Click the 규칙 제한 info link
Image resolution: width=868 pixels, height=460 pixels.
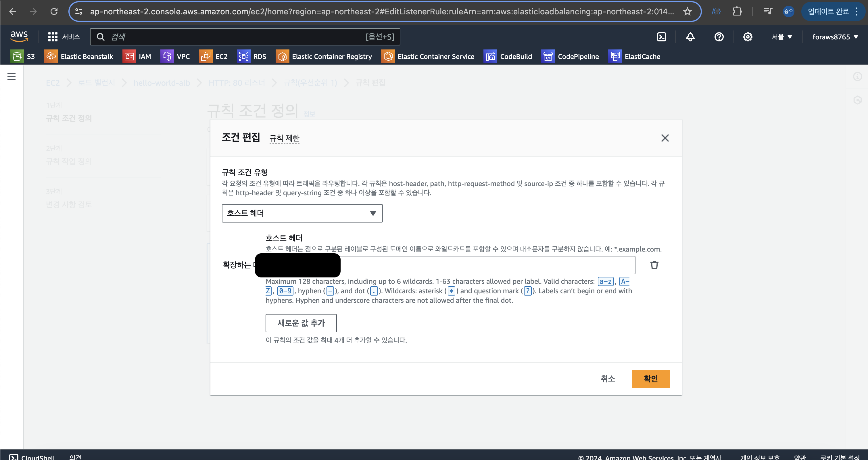pyautogui.click(x=284, y=138)
